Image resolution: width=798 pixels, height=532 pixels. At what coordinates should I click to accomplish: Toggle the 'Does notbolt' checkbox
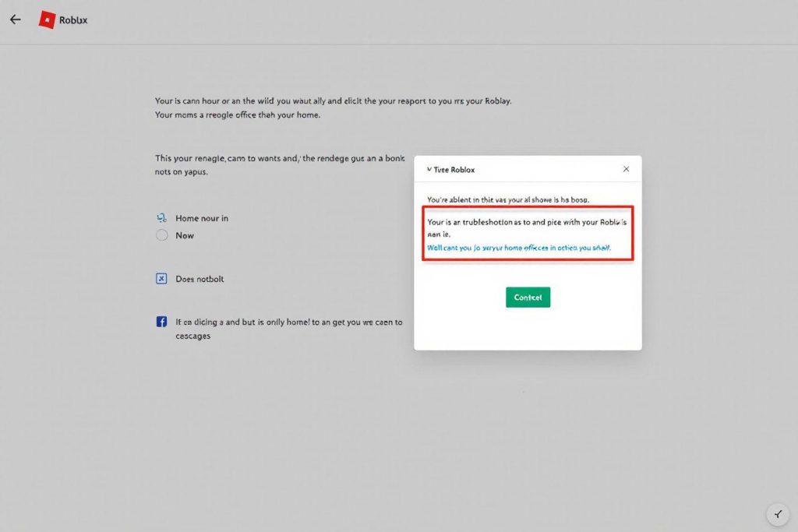click(x=162, y=279)
